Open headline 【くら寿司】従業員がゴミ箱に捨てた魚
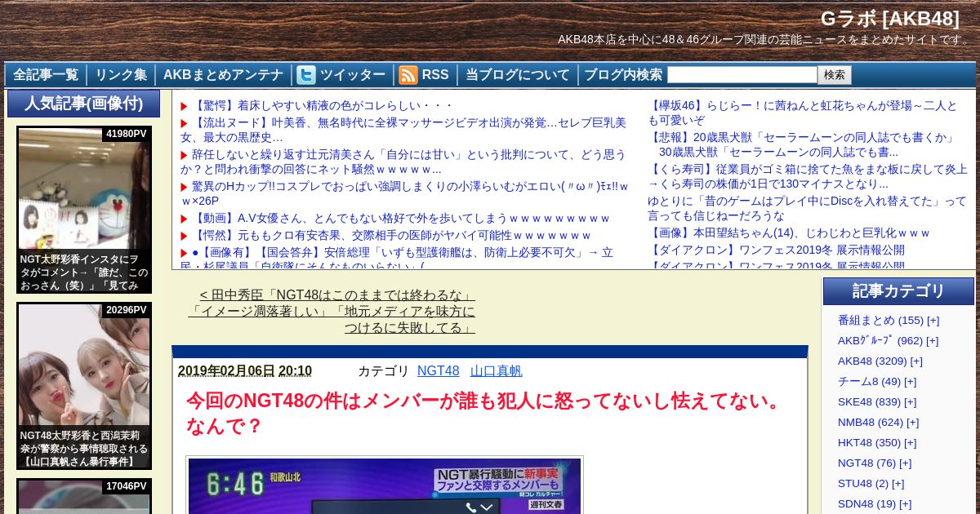 point(808,176)
